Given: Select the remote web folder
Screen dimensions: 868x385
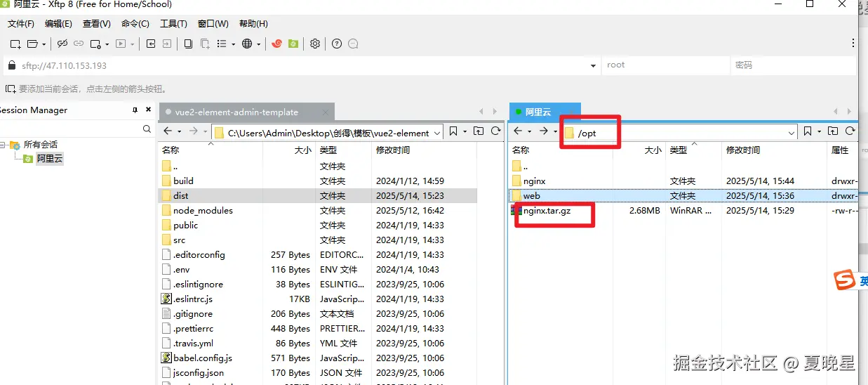Looking at the screenshot, I should (685, 196).
